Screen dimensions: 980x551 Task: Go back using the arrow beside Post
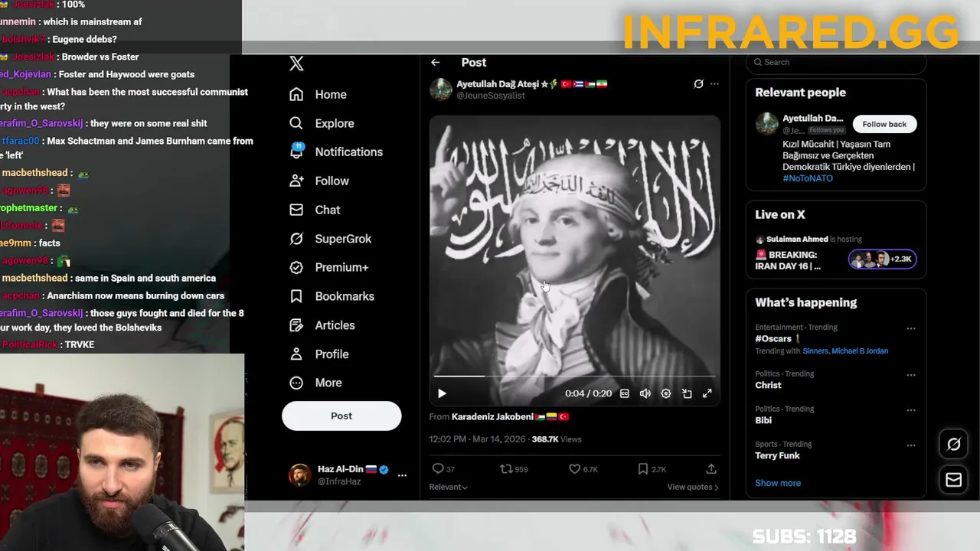pos(435,63)
